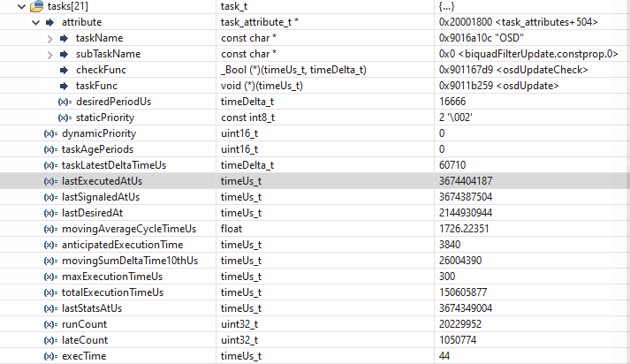
Task: Click the float value 1726.22351
Action: 464,229
